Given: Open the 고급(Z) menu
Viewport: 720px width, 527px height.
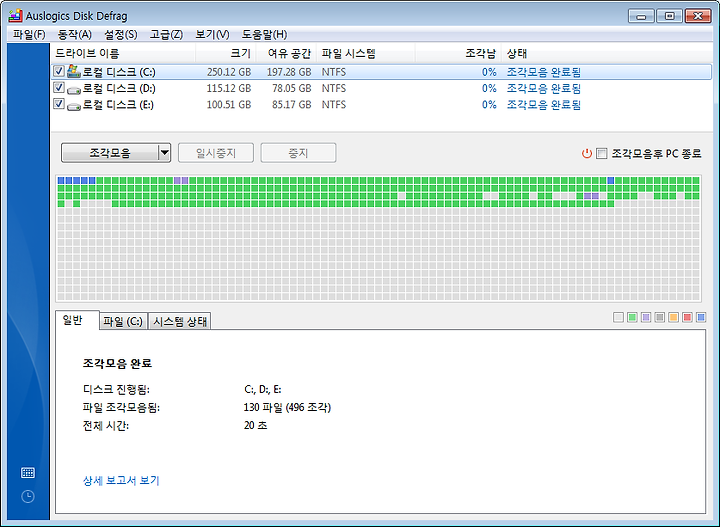Looking at the screenshot, I should point(166,34).
